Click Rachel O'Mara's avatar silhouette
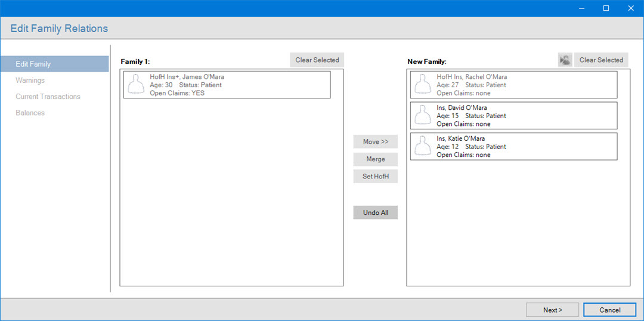Viewport: 644px width, 321px height. pos(423,85)
